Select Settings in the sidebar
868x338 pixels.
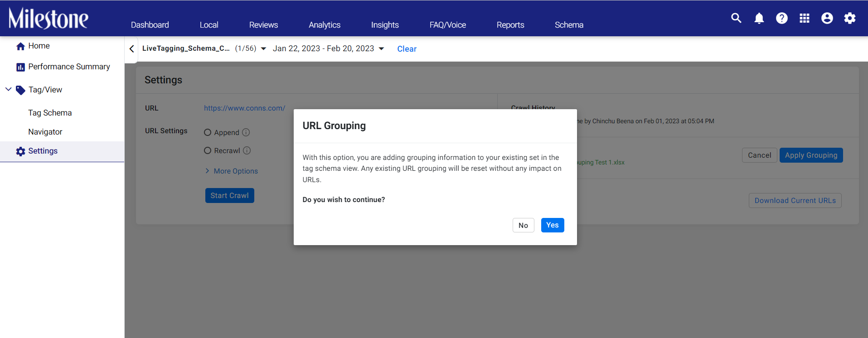click(x=62, y=151)
